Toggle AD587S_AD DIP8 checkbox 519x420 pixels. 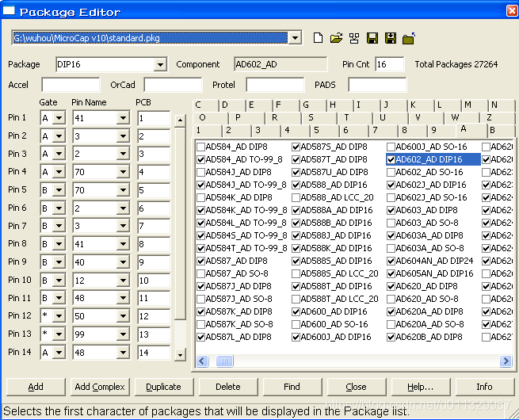click(296, 147)
